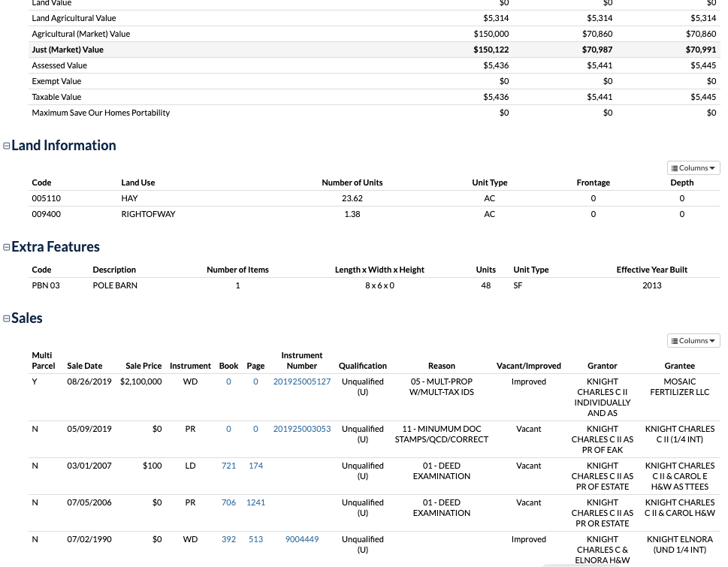Click the Grantee column header

pyautogui.click(x=679, y=366)
